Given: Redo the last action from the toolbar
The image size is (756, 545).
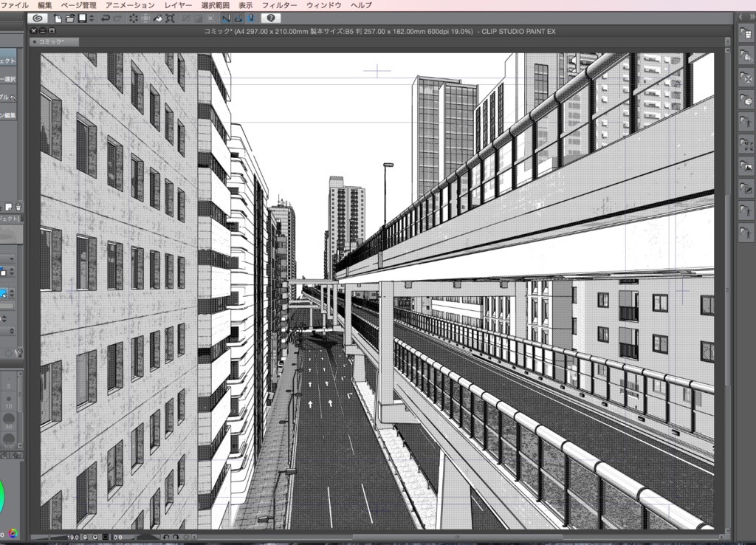Looking at the screenshot, I should [116, 18].
